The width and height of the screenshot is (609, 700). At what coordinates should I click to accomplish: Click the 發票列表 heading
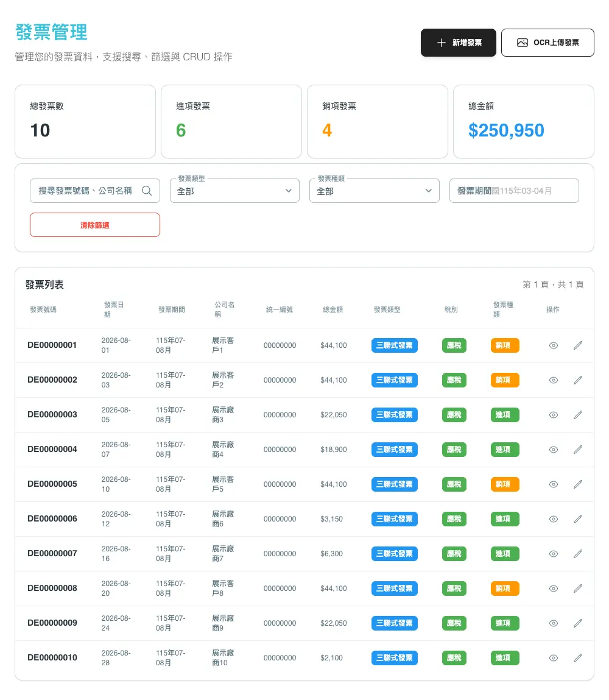coord(44,285)
